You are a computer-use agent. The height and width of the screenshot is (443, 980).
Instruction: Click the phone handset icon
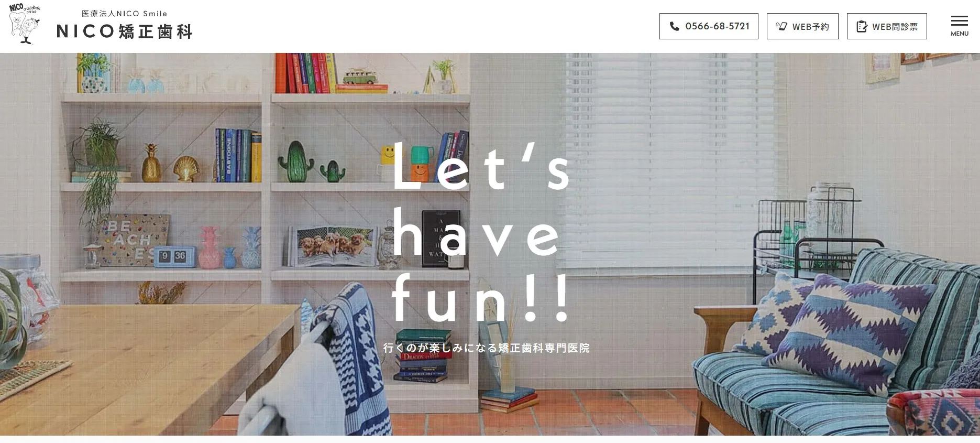pyautogui.click(x=675, y=26)
